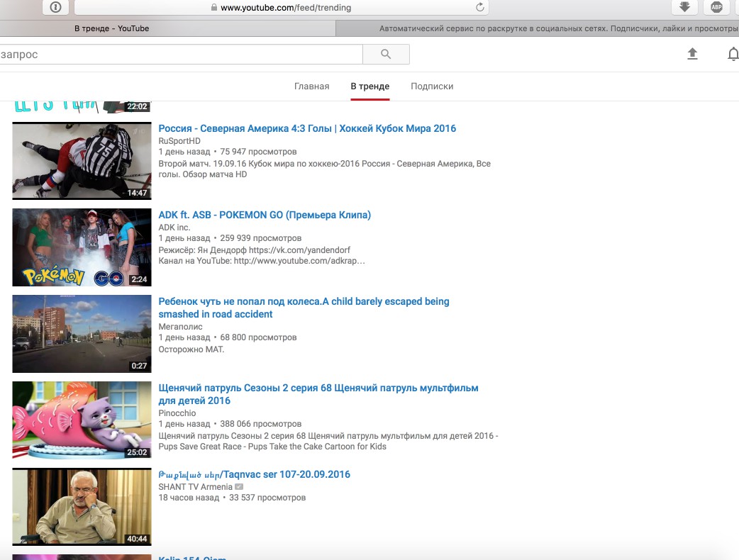The width and height of the screenshot is (739, 560).
Task: Open video 'Щенячий патруль Сезоны 2 серия 68'
Action: [x=318, y=394]
